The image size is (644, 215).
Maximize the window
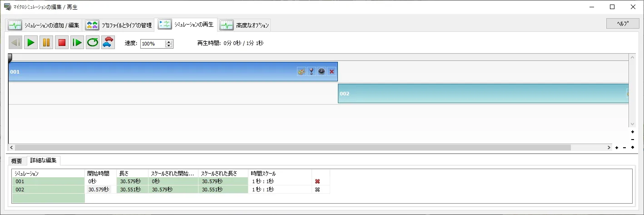pos(612,7)
